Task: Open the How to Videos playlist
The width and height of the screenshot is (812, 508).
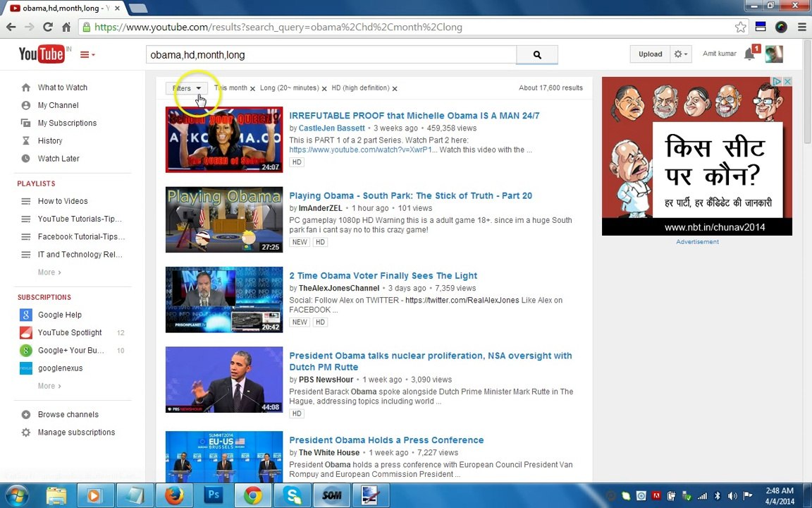Action: tap(63, 201)
